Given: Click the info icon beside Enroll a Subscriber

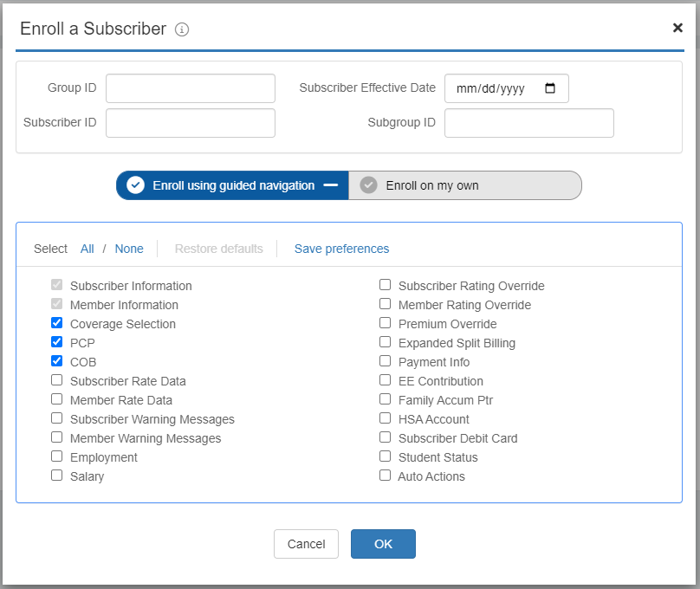Looking at the screenshot, I should (182, 29).
